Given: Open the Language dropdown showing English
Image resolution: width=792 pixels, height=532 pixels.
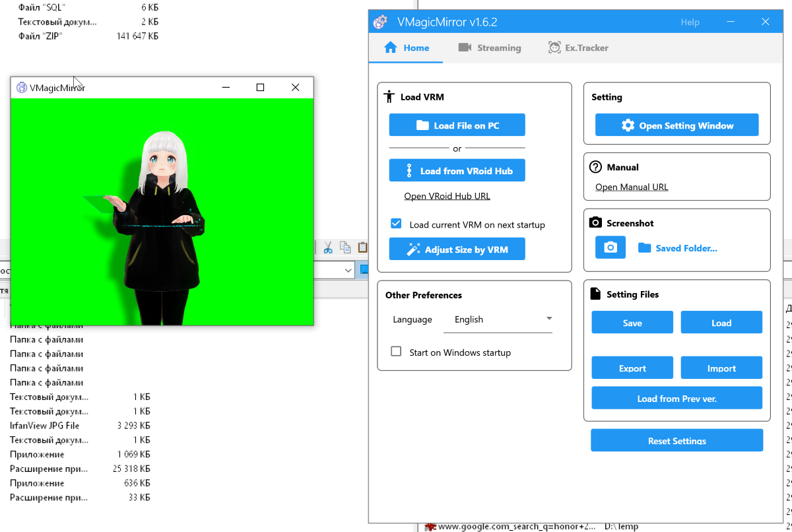Looking at the screenshot, I should pos(498,319).
